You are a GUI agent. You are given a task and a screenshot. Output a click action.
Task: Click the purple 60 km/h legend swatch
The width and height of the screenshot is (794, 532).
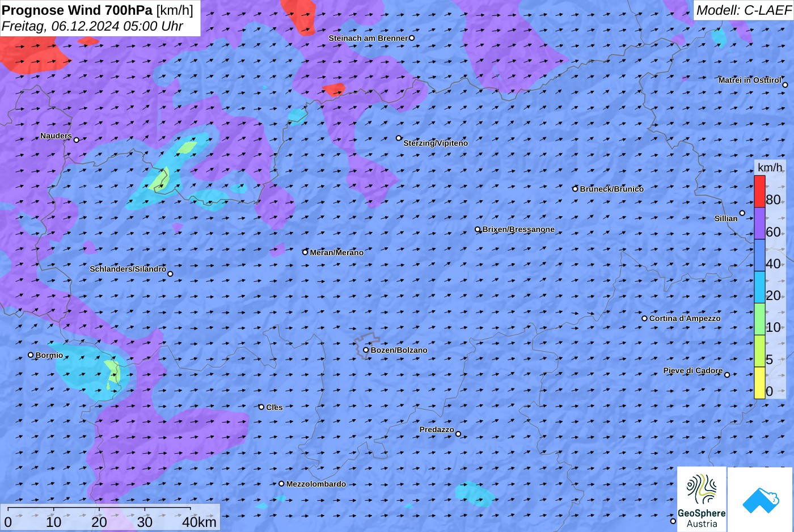click(x=759, y=223)
